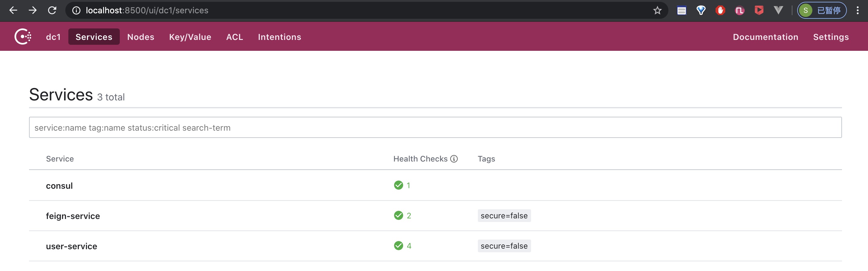Open the paused profile button
The height and width of the screenshot is (271, 868).
point(821,11)
